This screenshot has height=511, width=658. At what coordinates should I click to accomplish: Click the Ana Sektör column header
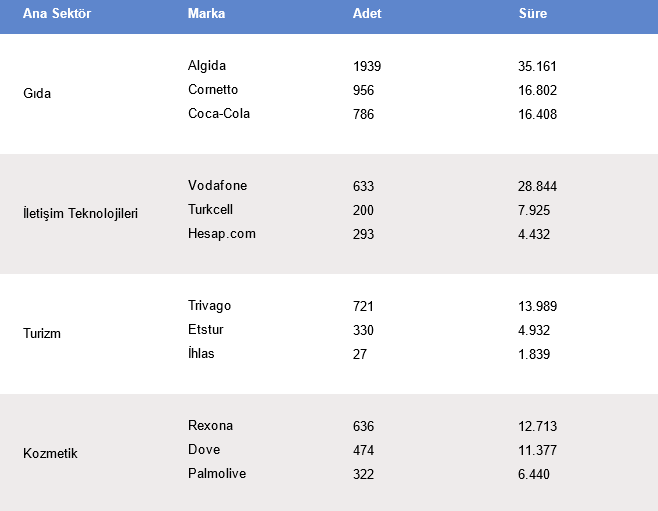57,13
